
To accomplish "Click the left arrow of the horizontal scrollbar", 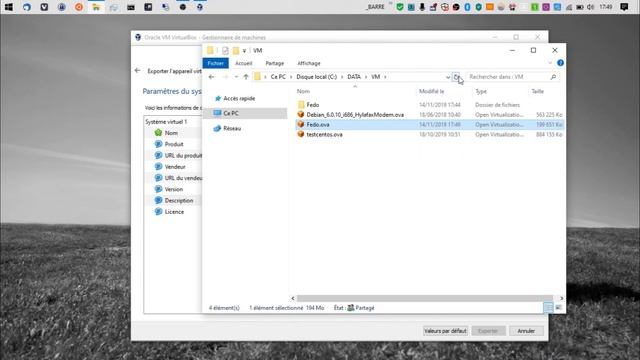I will [x=293, y=298].
